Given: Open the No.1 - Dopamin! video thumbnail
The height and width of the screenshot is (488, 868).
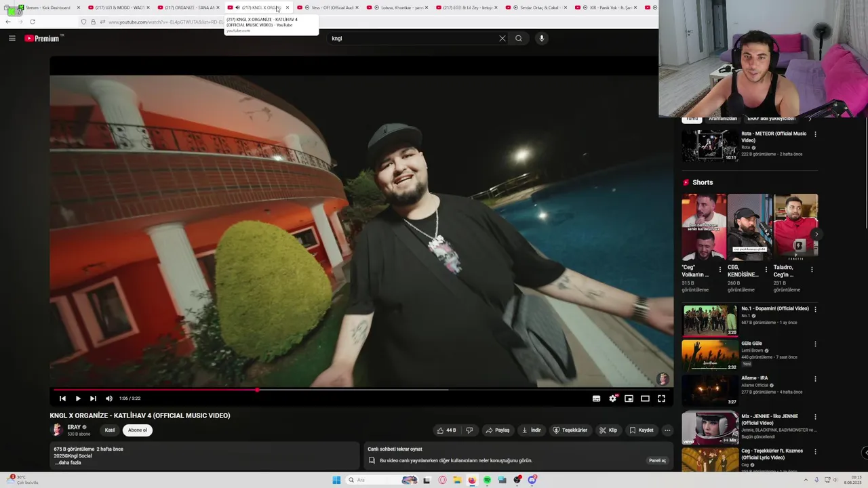Looking at the screenshot, I should tap(709, 320).
